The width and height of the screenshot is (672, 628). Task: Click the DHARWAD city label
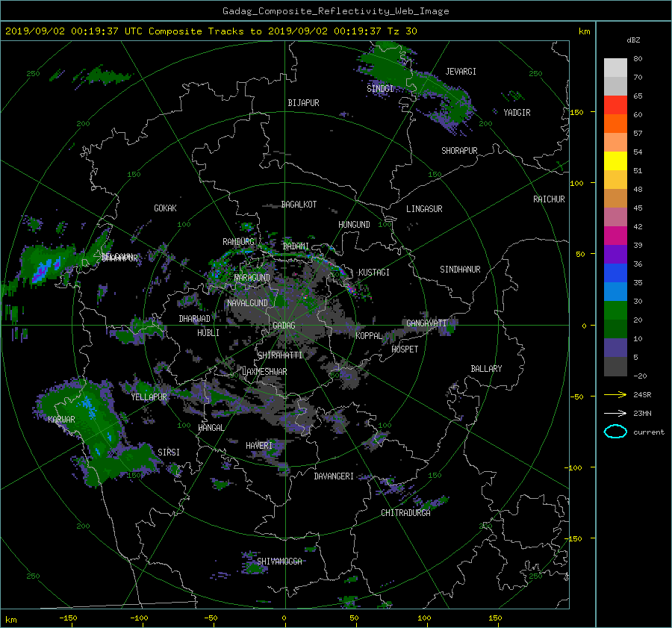point(195,319)
